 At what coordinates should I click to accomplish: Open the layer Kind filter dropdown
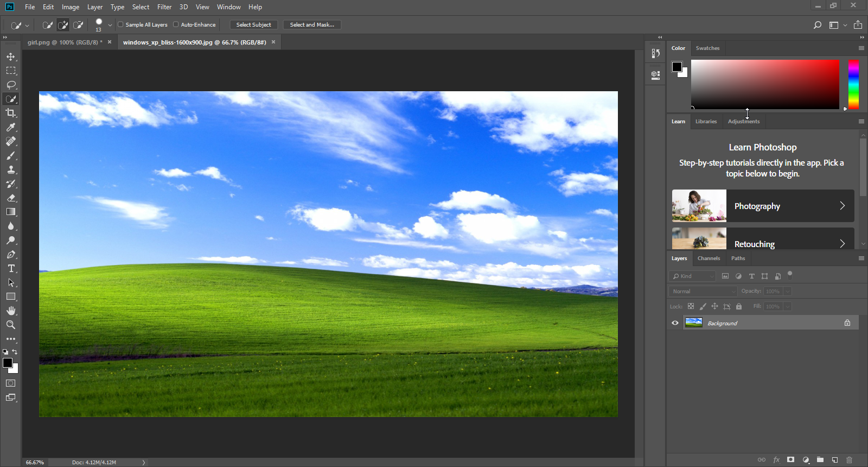(692, 276)
